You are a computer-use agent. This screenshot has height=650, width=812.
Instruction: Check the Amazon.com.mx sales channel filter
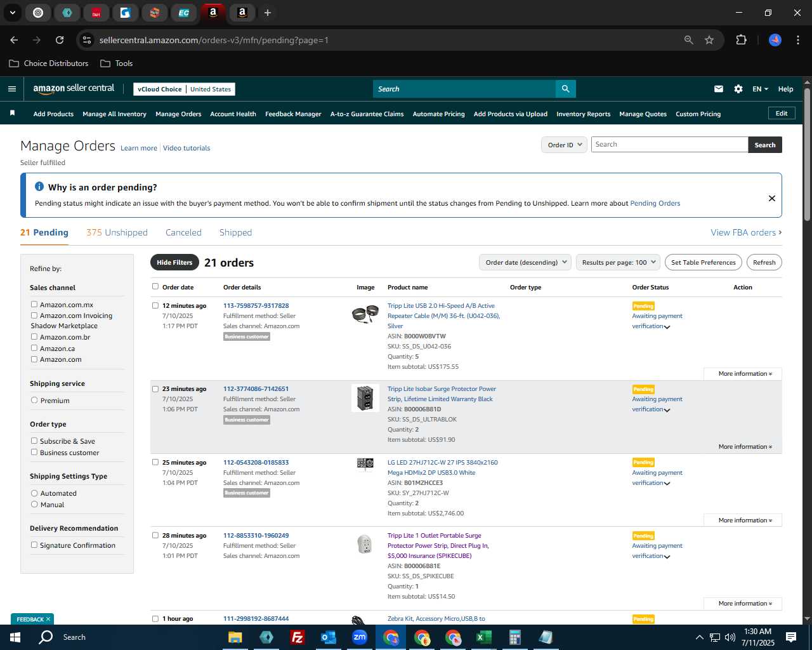(x=34, y=304)
